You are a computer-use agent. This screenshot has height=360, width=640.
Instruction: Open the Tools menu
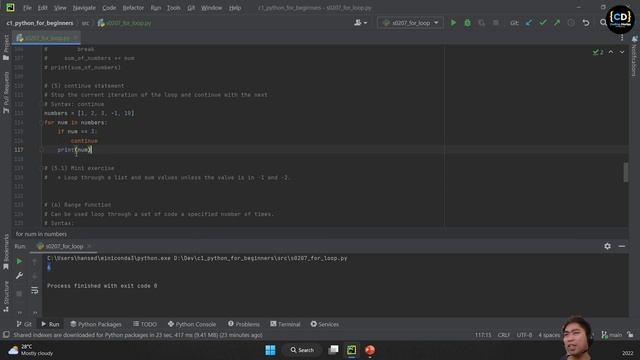point(173,8)
